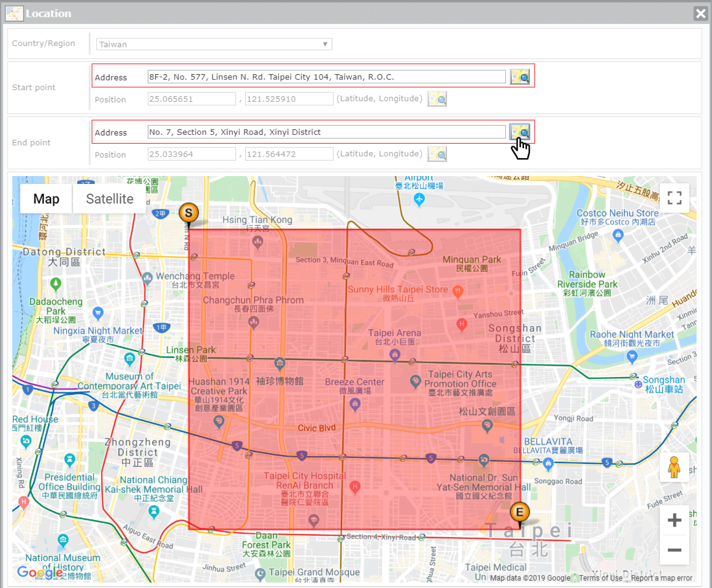Edit the end point address field

click(x=326, y=132)
